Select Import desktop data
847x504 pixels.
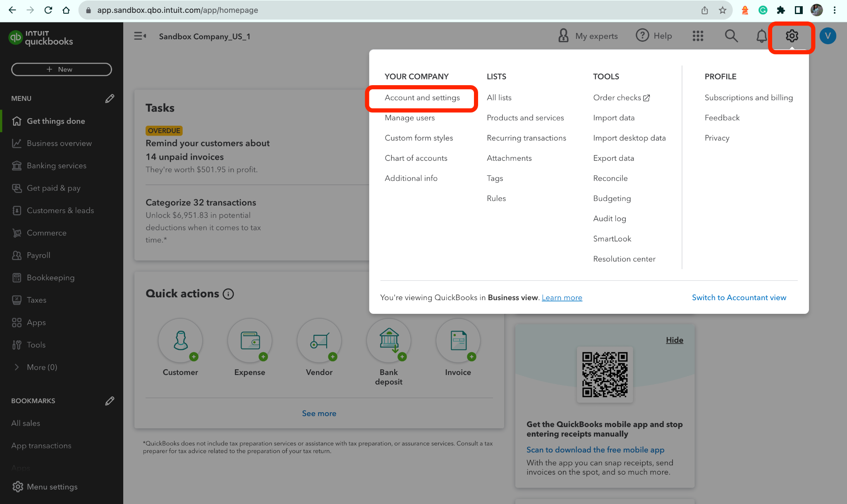point(629,138)
